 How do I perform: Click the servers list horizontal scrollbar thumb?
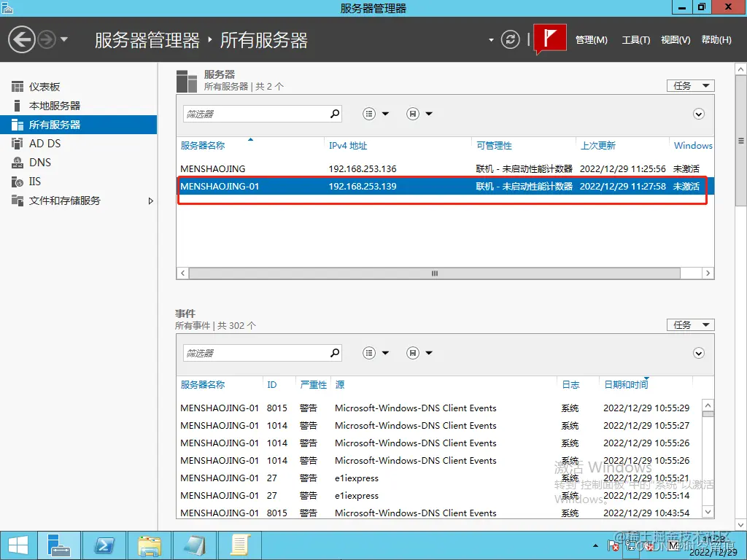(435, 273)
